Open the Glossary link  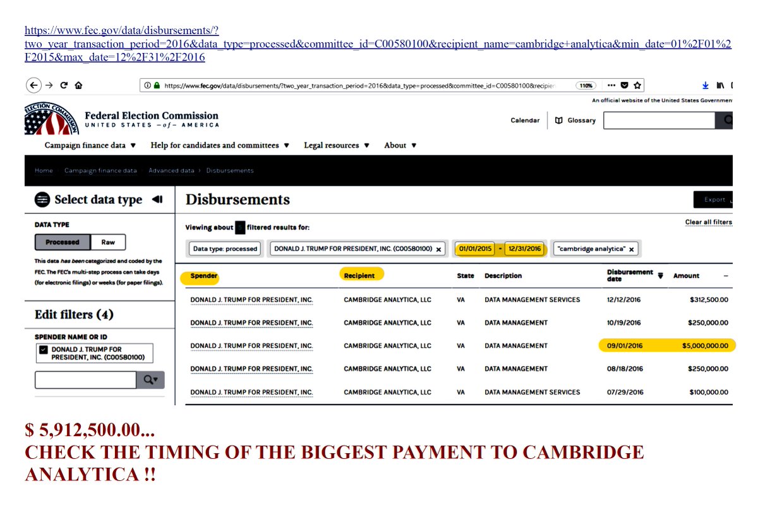coord(581,121)
